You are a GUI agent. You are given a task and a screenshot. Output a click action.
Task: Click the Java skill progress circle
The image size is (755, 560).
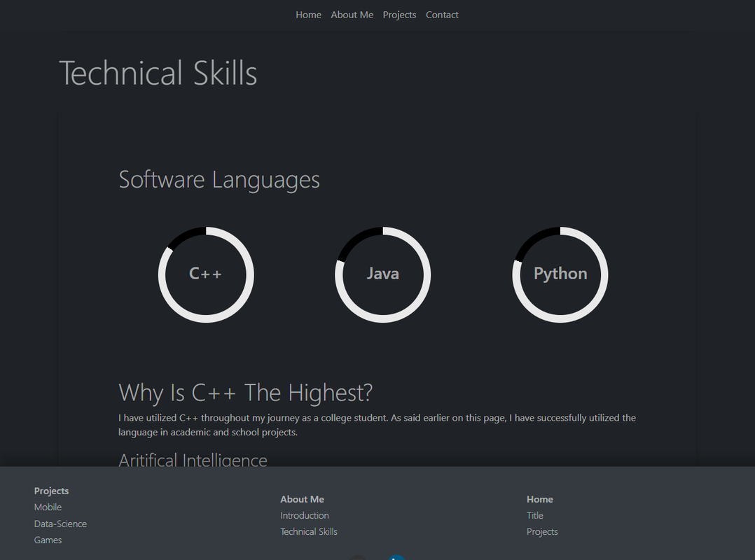point(383,274)
